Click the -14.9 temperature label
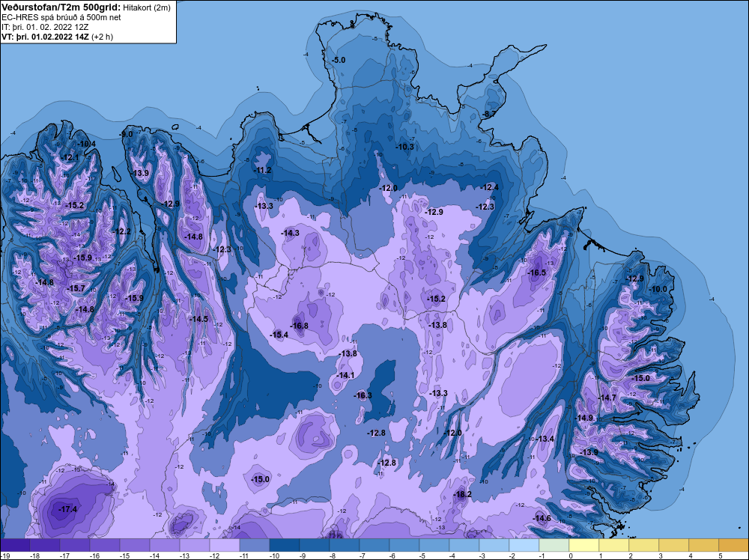This screenshot has width=749, height=560. click(x=583, y=418)
